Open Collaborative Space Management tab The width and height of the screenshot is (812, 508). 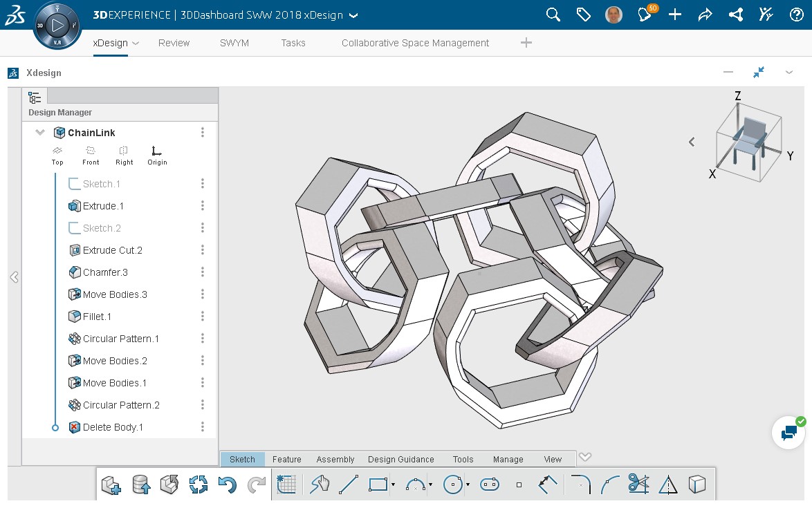pyautogui.click(x=415, y=43)
